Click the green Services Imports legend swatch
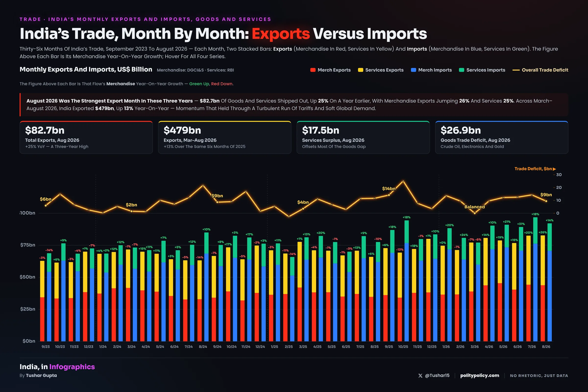The width and height of the screenshot is (588, 392). coord(462,70)
